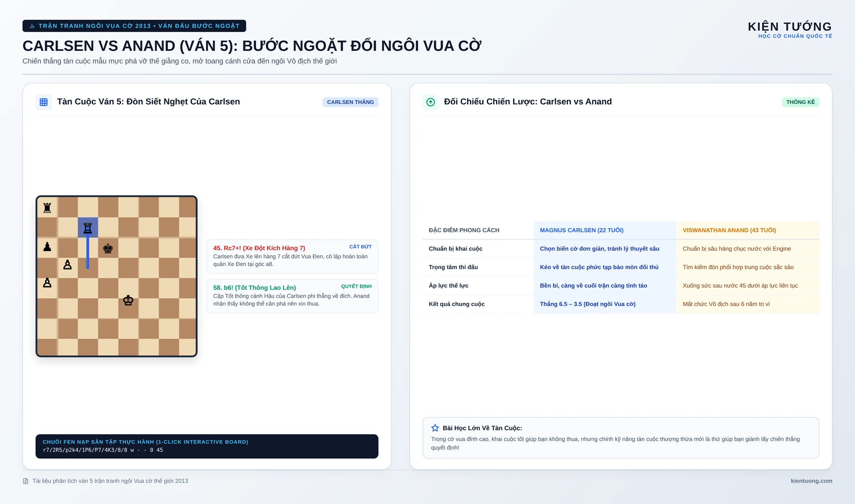Viewport: 855px width, 504px height.
Task: Click the QUYẾT ĐỊNH tag
Action: click(x=356, y=286)
